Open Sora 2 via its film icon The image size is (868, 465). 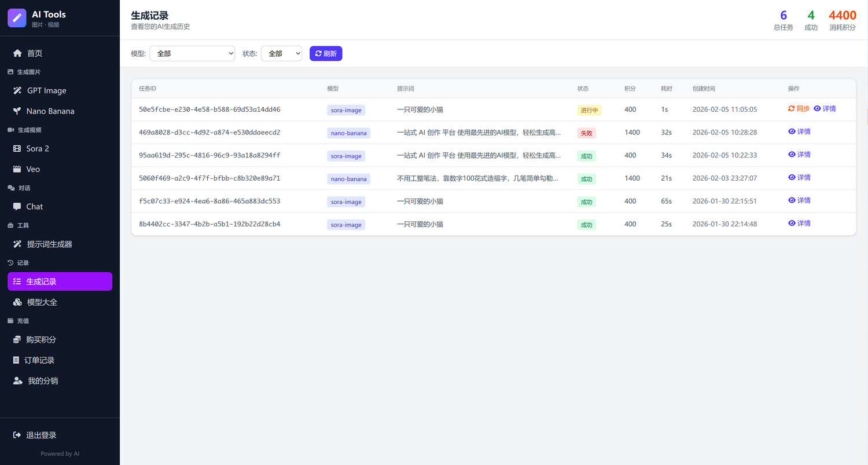[x=17, y=149]
